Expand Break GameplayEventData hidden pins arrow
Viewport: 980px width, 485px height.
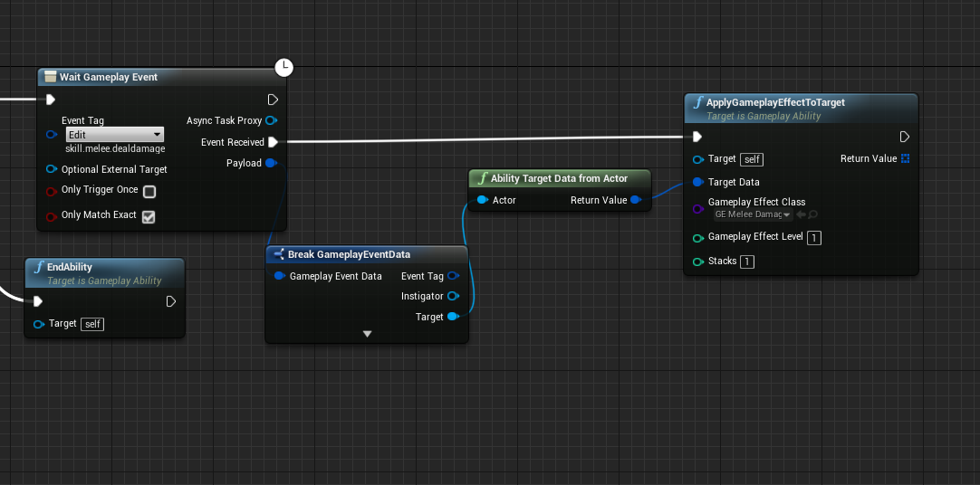click(x=368, y=334)
